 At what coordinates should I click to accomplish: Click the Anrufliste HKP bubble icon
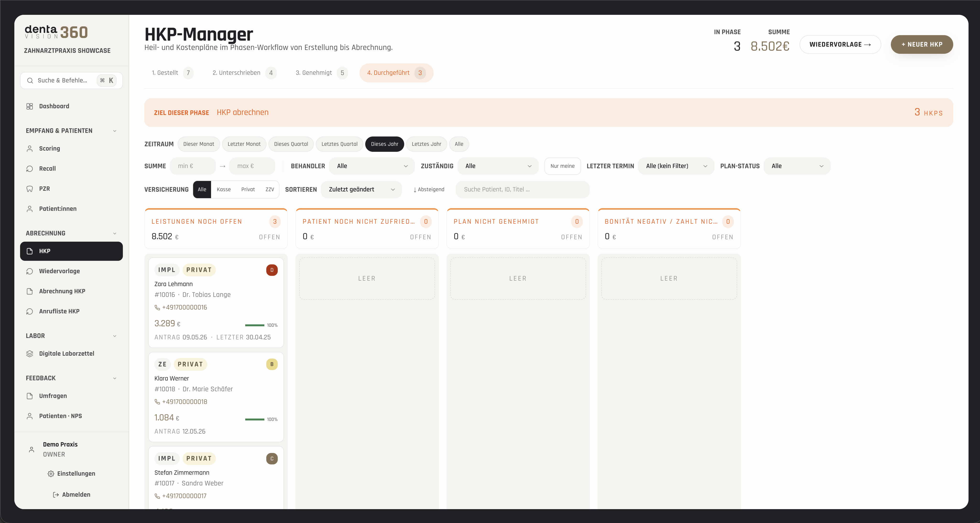click(30, 311)
